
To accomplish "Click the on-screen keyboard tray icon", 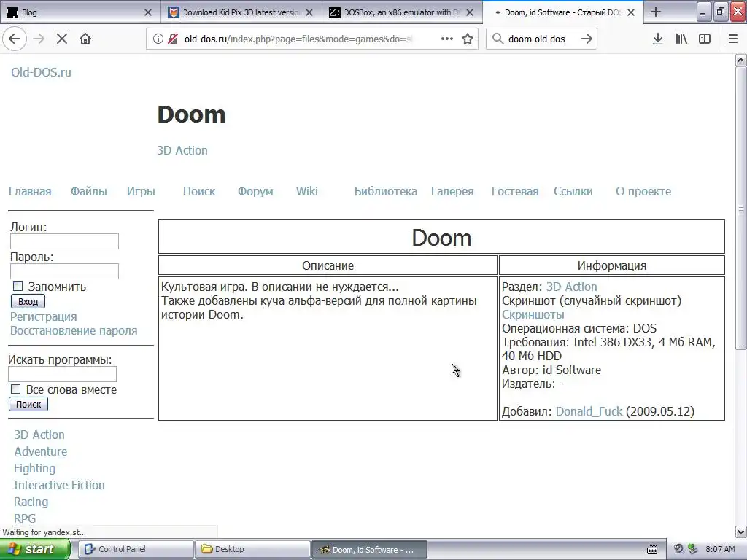I will click(652, 550).
